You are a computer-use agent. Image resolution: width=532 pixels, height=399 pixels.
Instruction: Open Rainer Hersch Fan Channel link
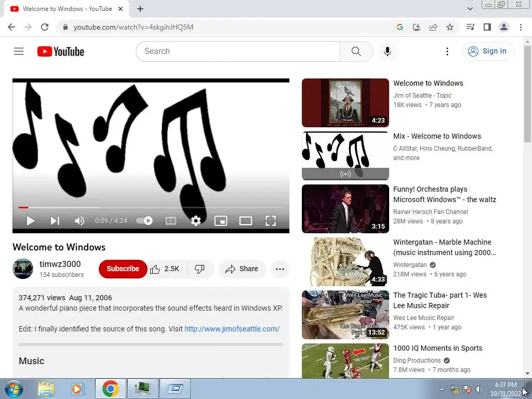tap(431, 212)
